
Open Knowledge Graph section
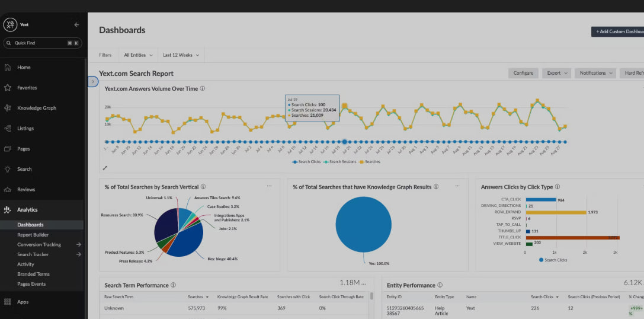click(x=37, y=108)
